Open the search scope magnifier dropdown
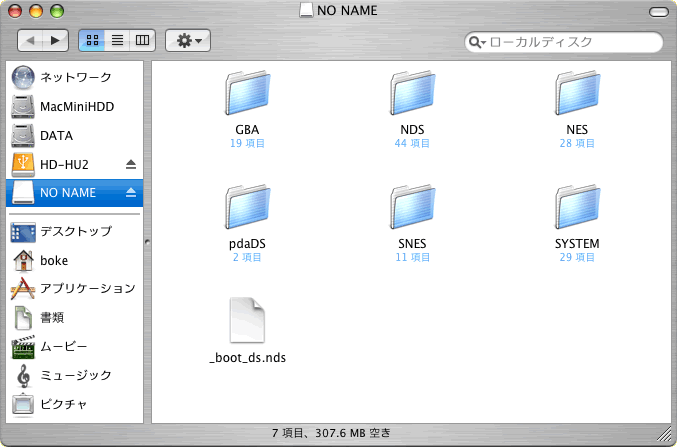Screen dimensions: 677x447 (x=477, y=42)
